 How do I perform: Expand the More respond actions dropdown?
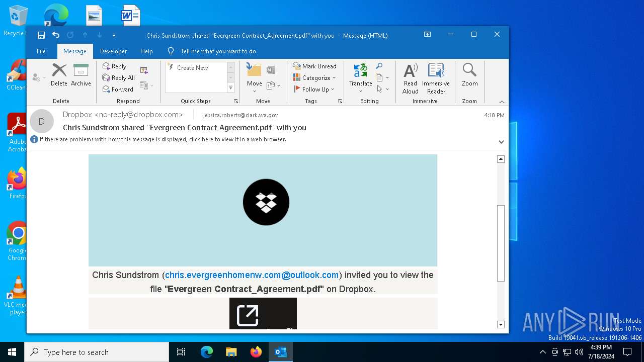click(146, 85)
